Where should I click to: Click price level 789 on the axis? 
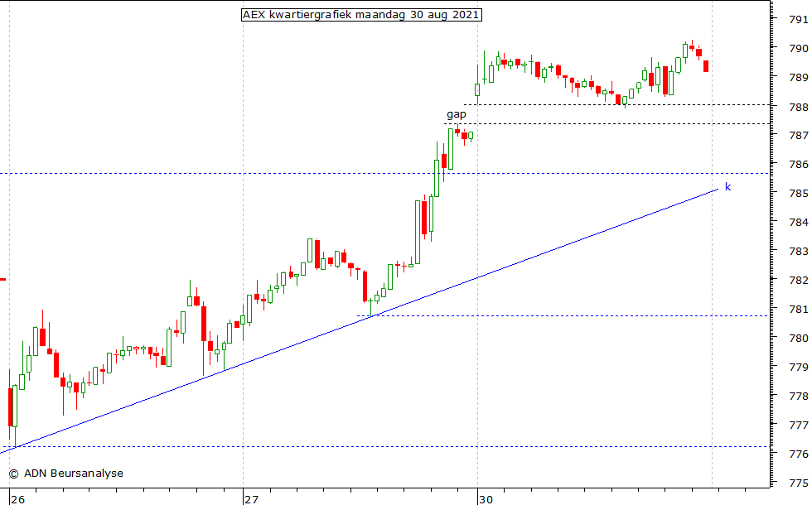(799, 78)
